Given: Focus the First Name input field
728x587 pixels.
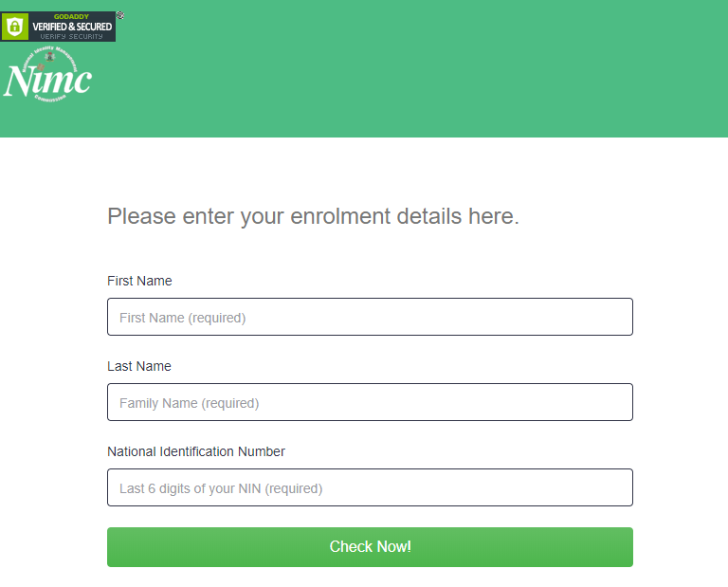Looking at the screenshot, I should pyautogui.click(x=370, y=317).
